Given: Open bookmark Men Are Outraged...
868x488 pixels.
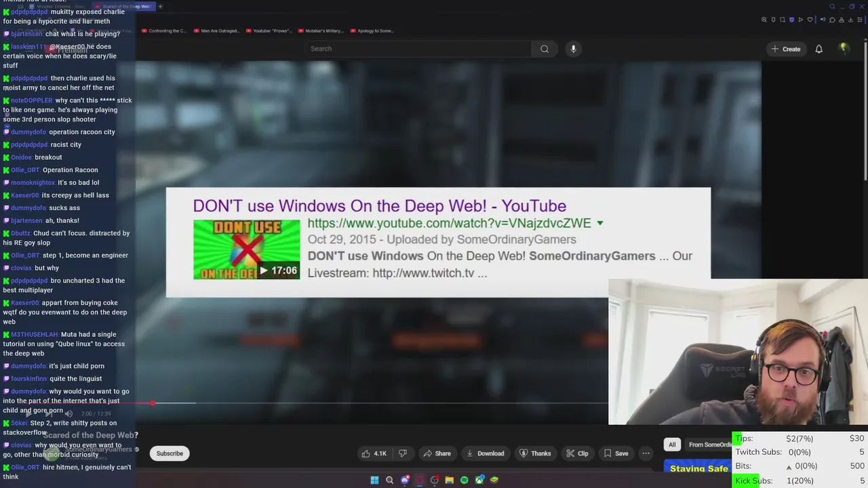Looking at the screenshot, I should coord(217,30).
